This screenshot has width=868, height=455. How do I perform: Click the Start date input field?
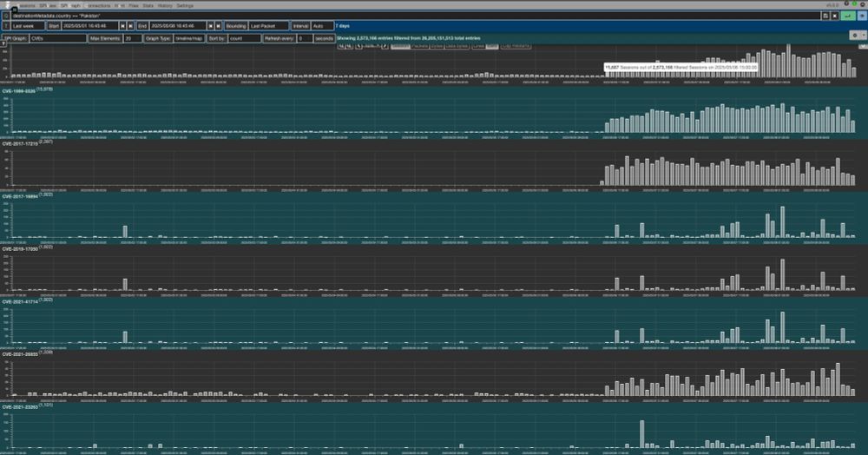coord(89,26)
